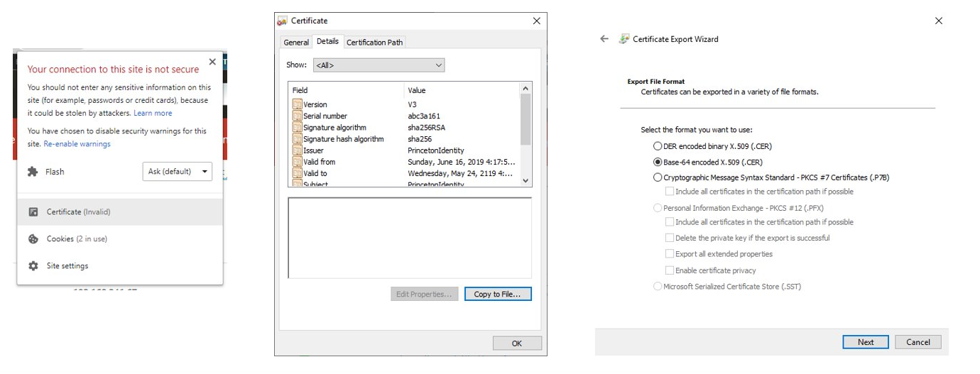Check Enable certificate privacy
The height and width of the screenshot is (374, 980).
click(670, 270)
